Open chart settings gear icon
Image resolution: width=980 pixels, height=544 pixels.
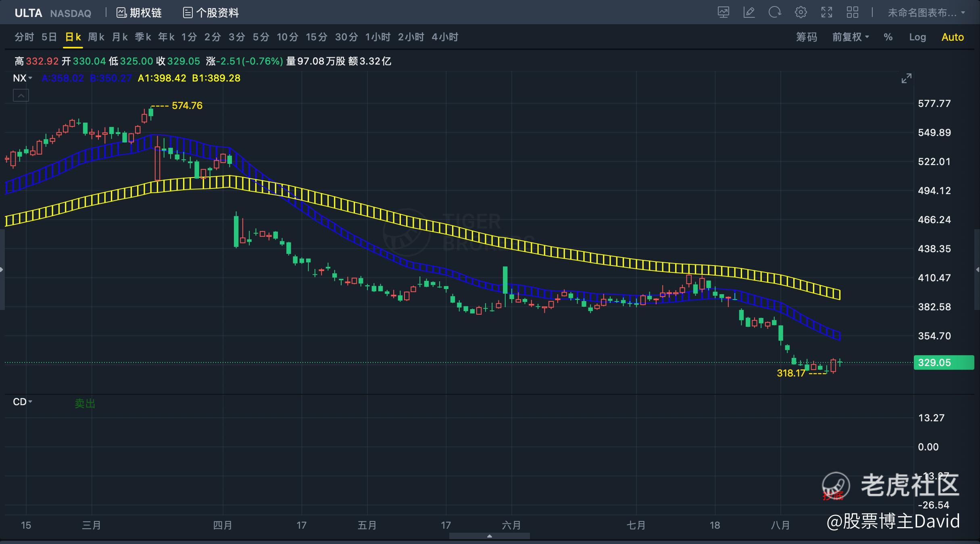801,13
